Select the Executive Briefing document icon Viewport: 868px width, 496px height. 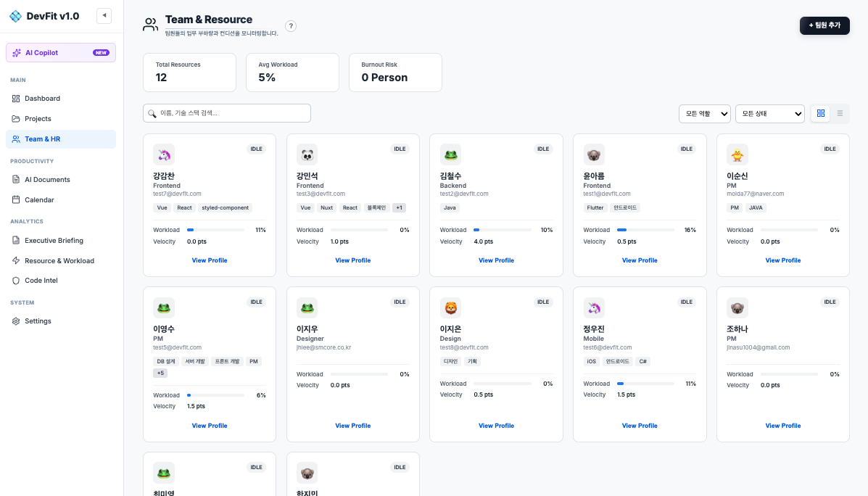coord(17,240)
